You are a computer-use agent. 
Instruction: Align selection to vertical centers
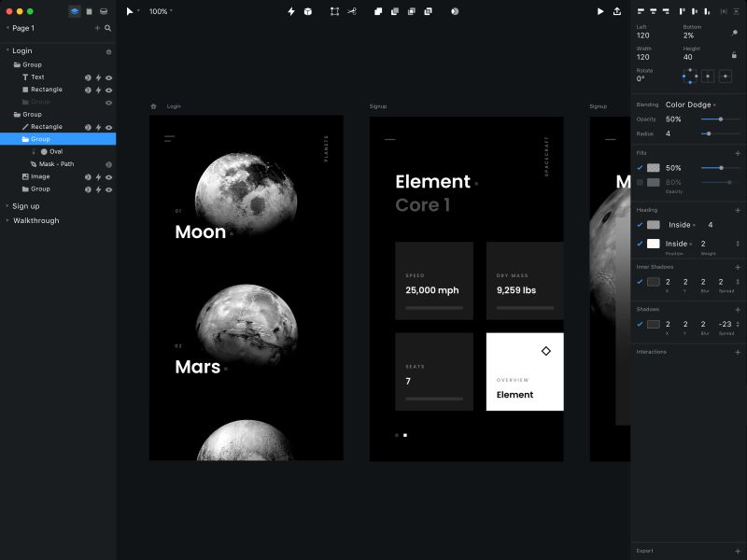(x=695, y=11)
